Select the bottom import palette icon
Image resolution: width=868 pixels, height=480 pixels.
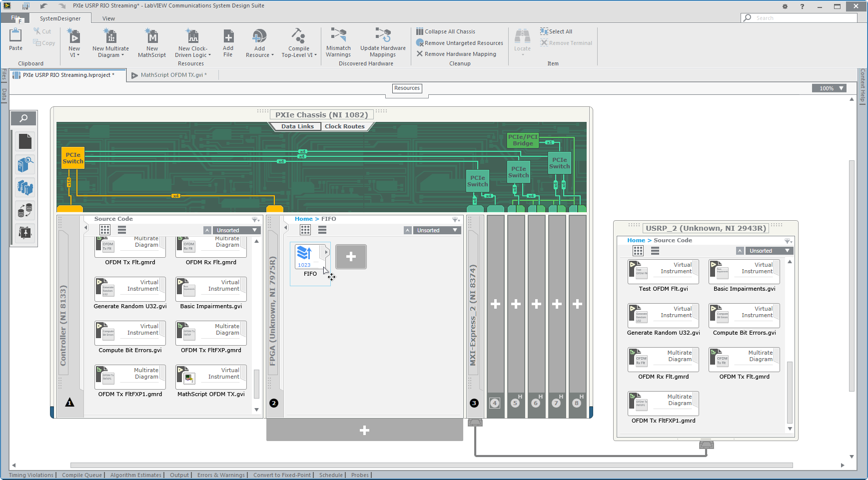[x=25, y=233]
